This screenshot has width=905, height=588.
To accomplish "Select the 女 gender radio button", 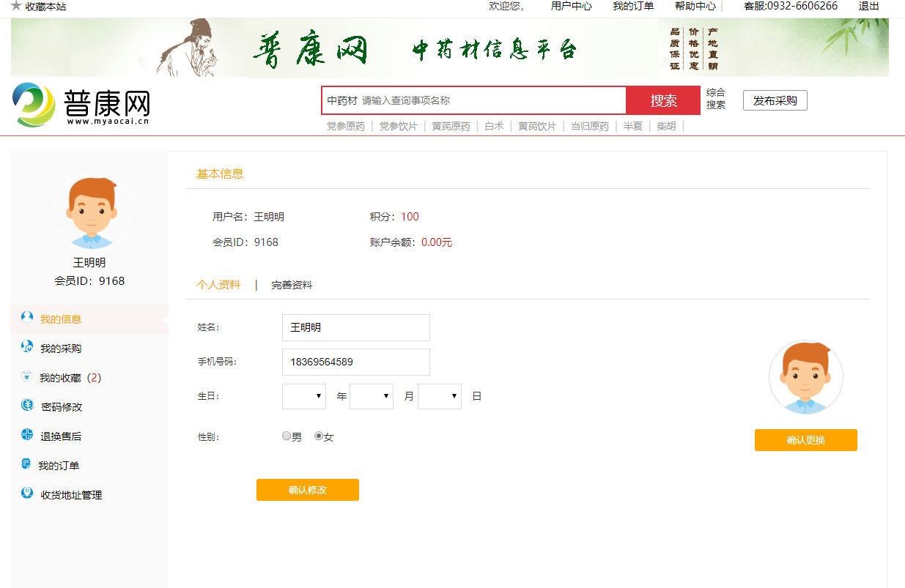I will (319, 436).
